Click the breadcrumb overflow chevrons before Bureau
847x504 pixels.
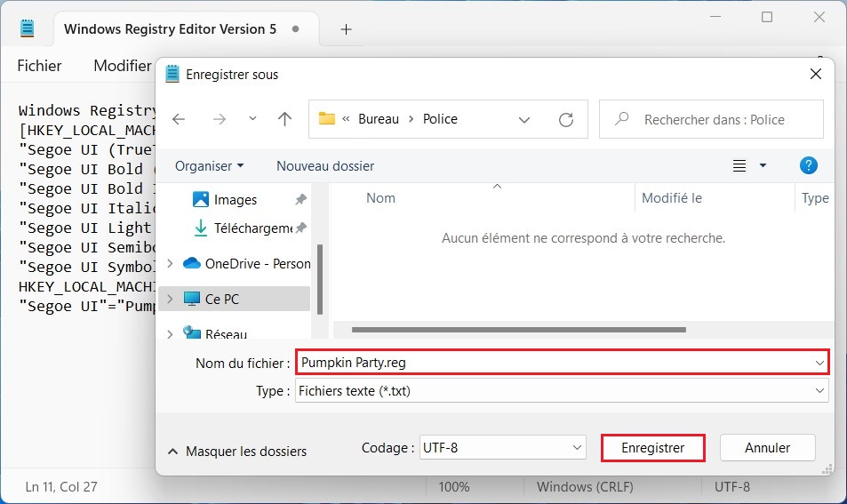pyautogui.click(x=347, y=119)
